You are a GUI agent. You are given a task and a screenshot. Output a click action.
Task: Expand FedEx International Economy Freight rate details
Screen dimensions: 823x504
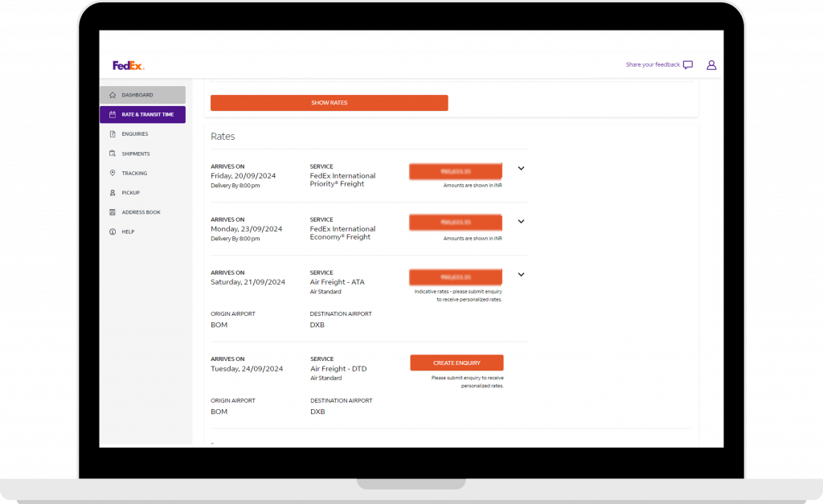[521, 221]
